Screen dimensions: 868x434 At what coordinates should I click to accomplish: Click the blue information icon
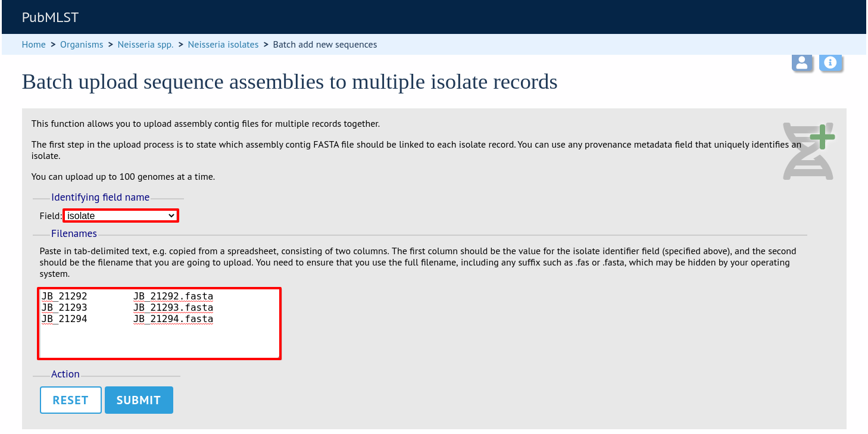point(830,63)
